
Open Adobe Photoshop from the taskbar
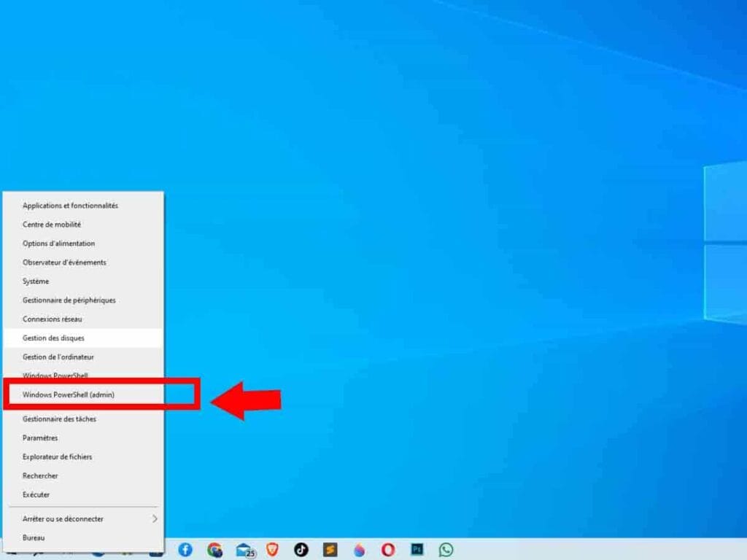[417, 550]
